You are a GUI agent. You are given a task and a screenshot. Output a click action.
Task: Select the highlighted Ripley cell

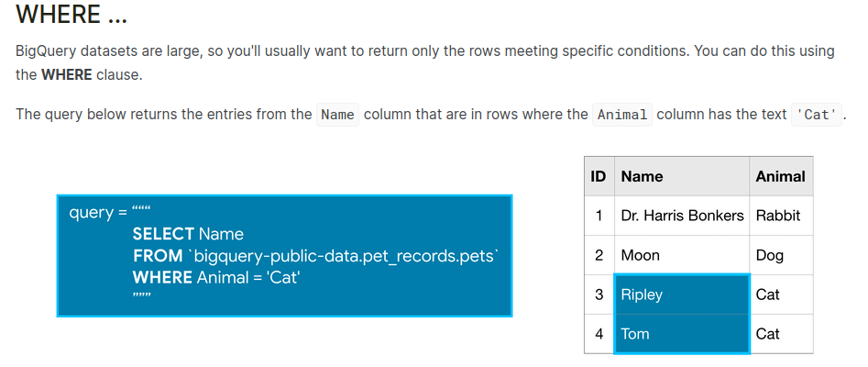(x=681, y=295)
